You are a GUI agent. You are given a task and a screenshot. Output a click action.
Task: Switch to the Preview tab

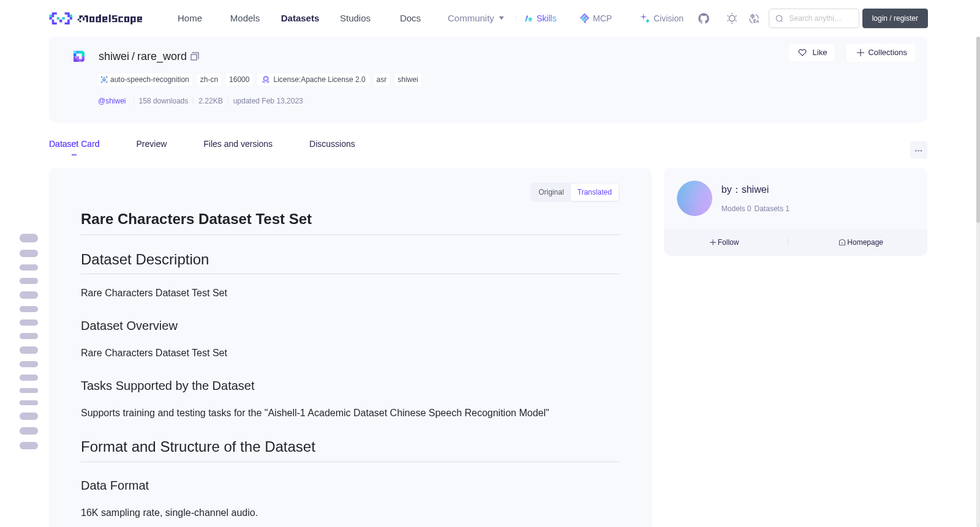click(x=151, y=144)
